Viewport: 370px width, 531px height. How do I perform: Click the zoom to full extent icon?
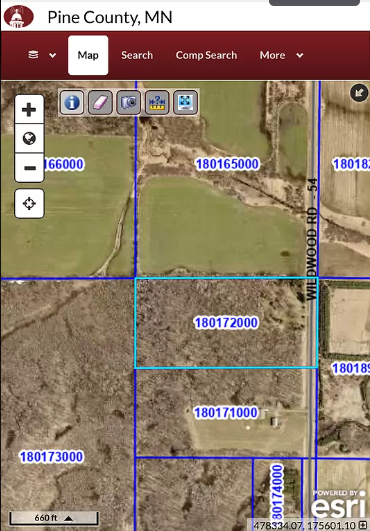(185, 102)
